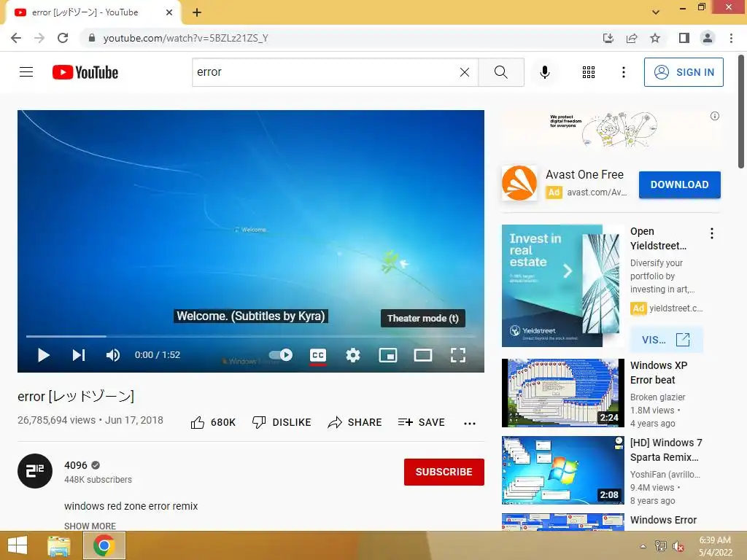SAVE the video to a playlist
The height and width of the screenshot is (560, 747).
[x=421, y=422]
